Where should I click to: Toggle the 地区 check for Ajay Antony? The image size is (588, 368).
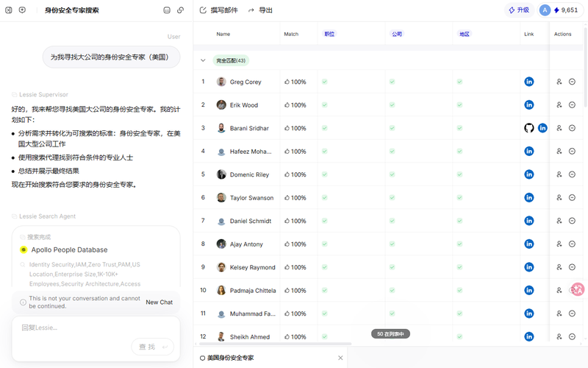[459, 244]
